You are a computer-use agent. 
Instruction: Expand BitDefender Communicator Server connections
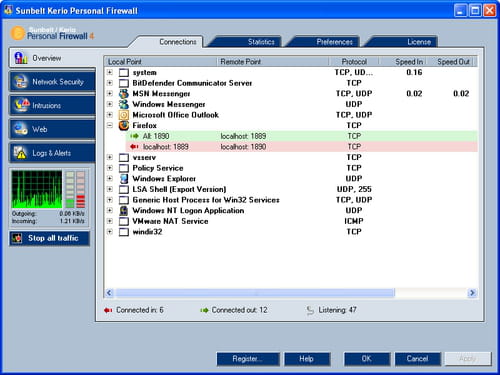[110, 83]
